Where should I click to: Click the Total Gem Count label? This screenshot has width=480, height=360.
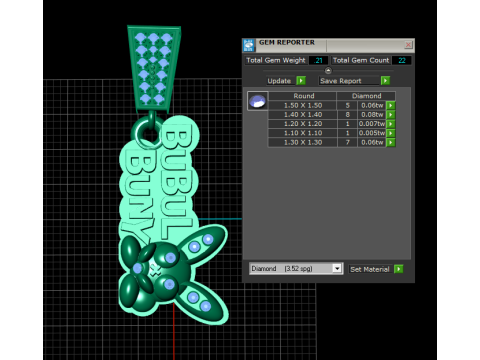[x=361, y=60]
